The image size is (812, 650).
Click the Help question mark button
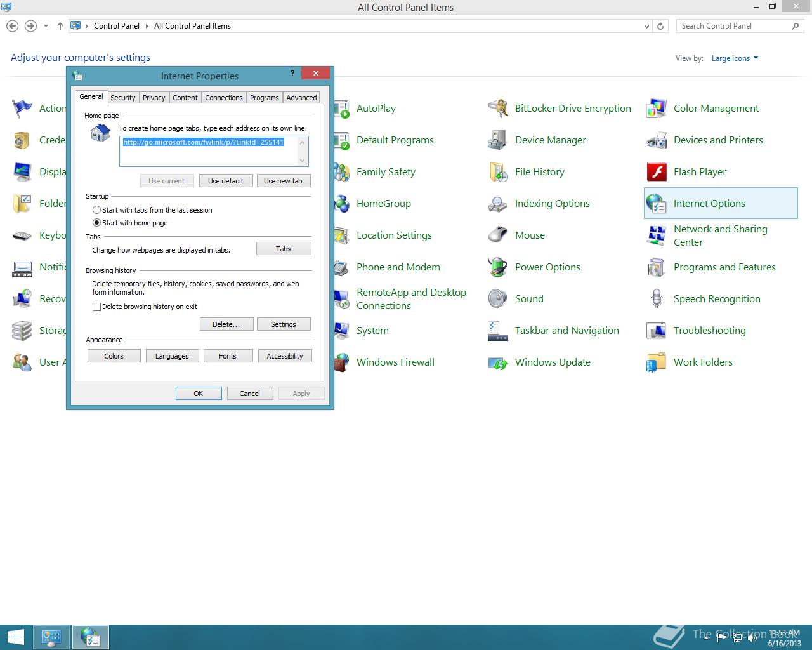292,74
